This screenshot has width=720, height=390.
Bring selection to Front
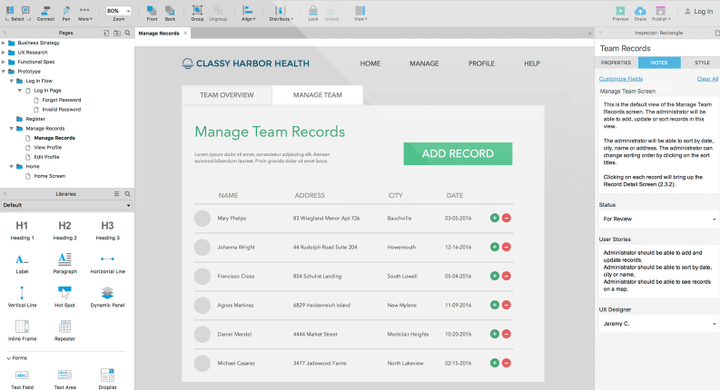(152, 13)
